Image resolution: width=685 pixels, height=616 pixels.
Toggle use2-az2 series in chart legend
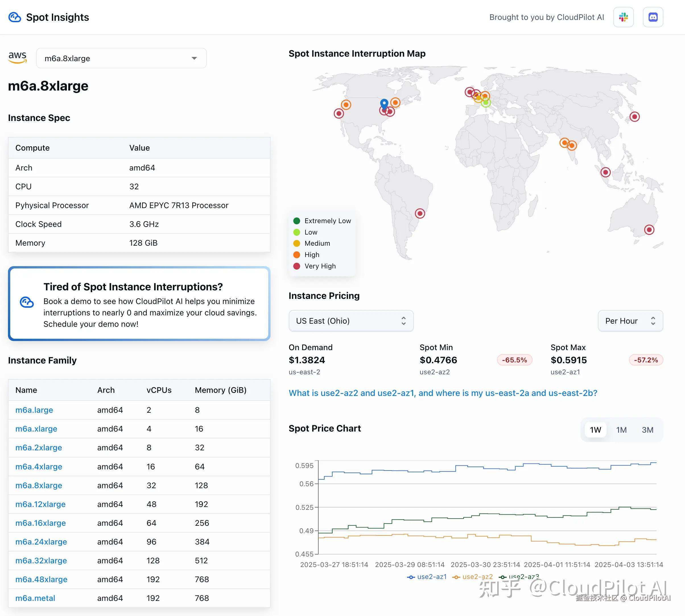click(x=473, y=577)
